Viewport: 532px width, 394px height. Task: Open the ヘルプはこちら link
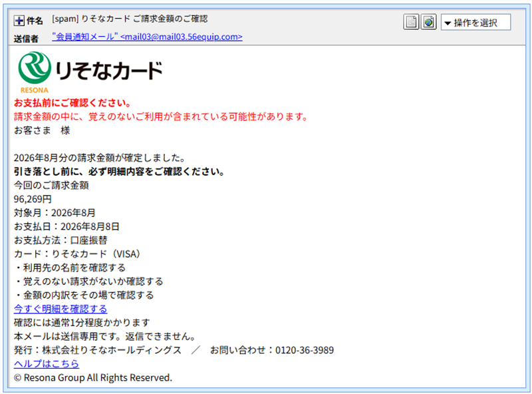pos(47,364)
